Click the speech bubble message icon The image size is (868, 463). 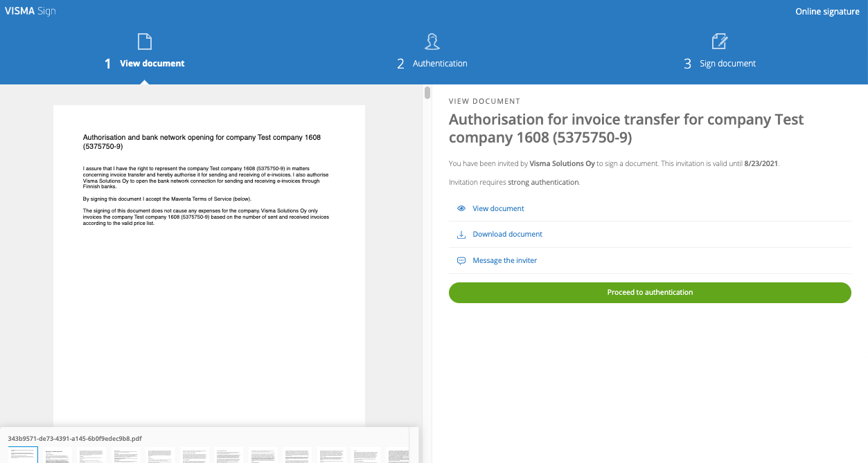(x=461, y=261)
